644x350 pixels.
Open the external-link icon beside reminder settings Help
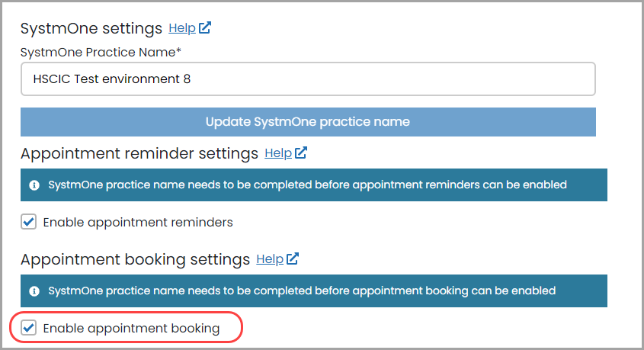[301, 153]
